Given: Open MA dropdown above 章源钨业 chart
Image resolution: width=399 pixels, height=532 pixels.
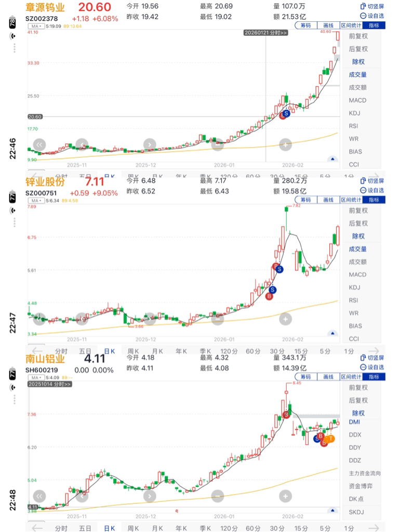Looking at the screenshot, I should coord(36,26).
